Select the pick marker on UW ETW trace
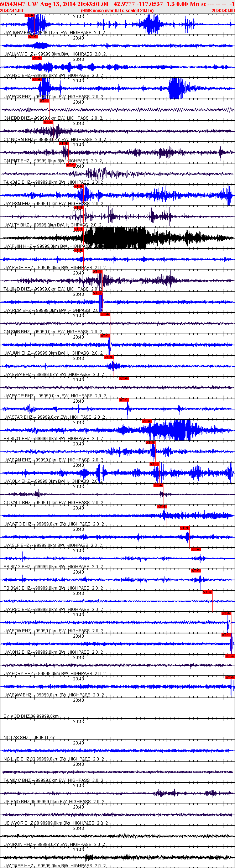The image size is (235, 868). click(226, 613)
